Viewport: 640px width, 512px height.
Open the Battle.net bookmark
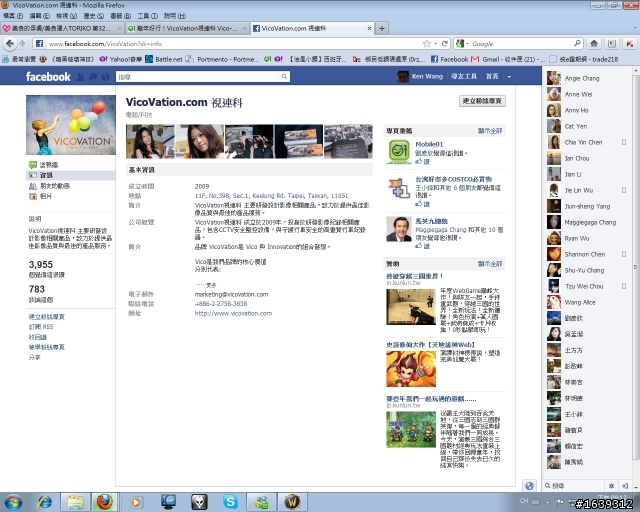click(164, 59)
